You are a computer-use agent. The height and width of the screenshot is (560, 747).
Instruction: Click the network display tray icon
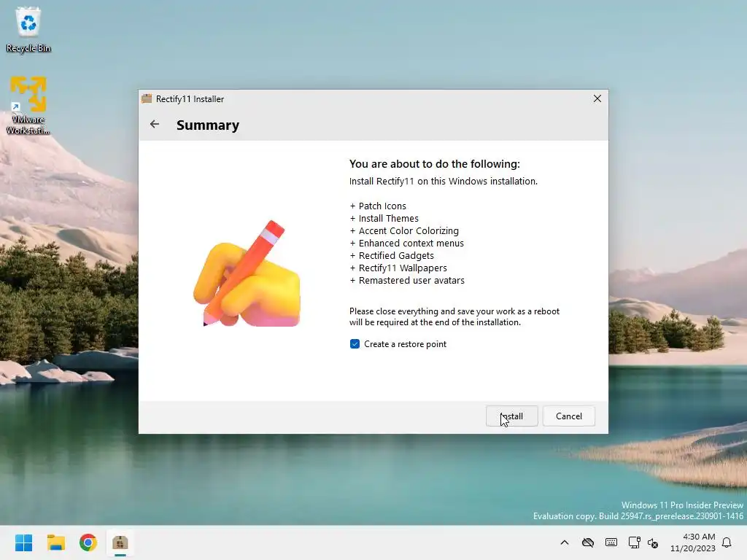(x=634, y=542)
